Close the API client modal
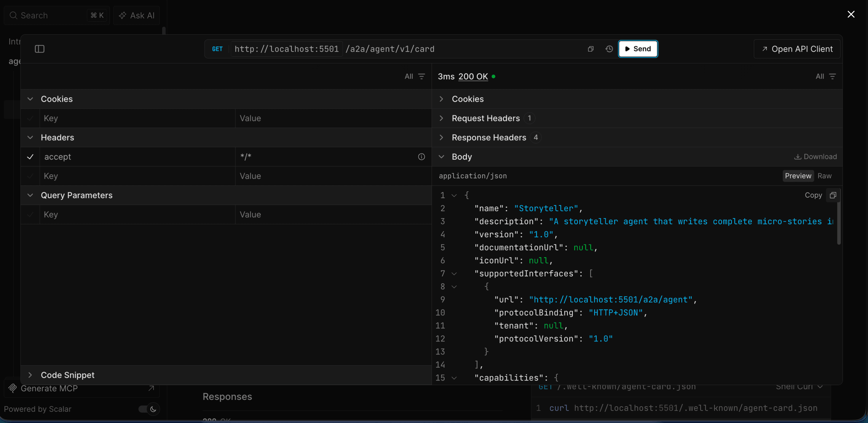This screenshot has height=423, width=868. [x=851, y=14]
